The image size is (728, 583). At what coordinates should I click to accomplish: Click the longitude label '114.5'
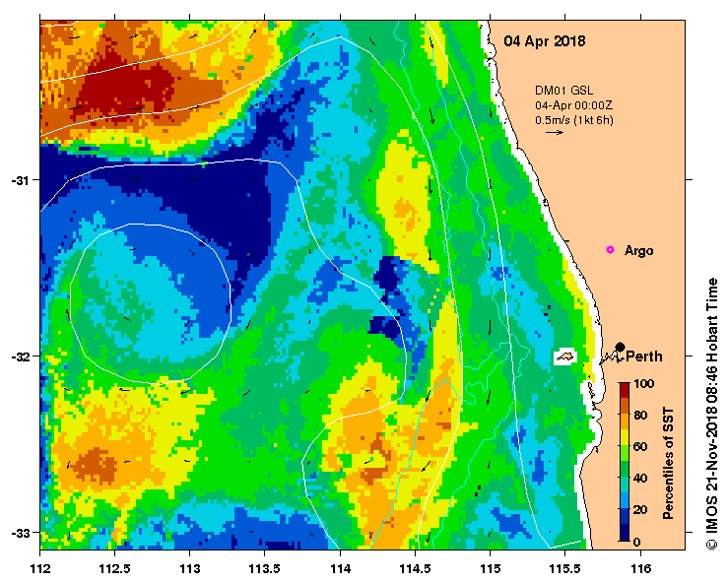click(x=415, y=568)
